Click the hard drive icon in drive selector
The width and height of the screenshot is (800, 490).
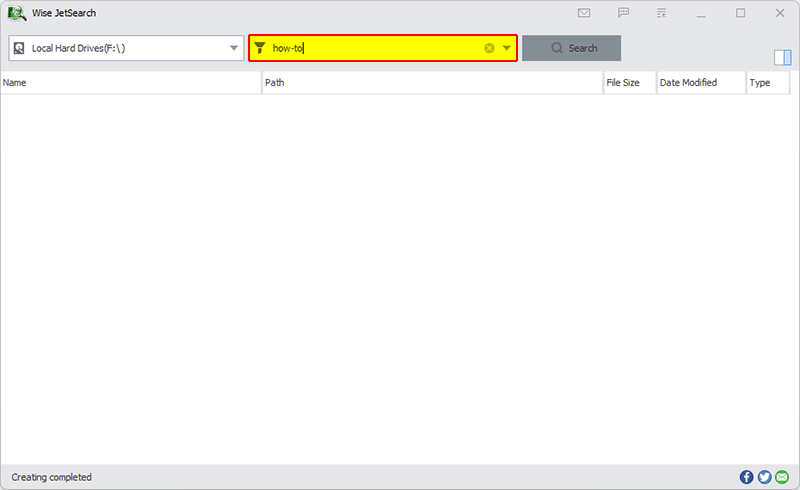pyautogui.click(x=19, y=48)
